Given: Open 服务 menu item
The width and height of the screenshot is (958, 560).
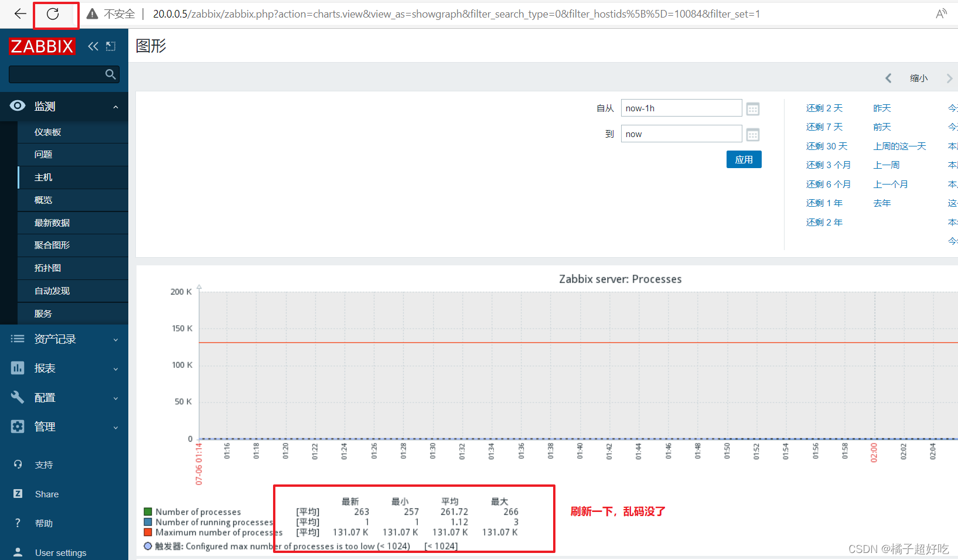Looking at the screenshot, I should point(73,314).
